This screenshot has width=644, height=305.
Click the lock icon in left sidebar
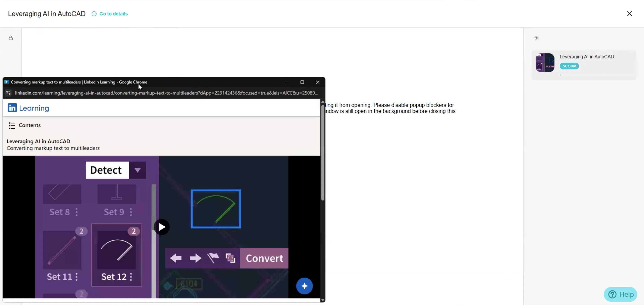[x=11, y=38]
